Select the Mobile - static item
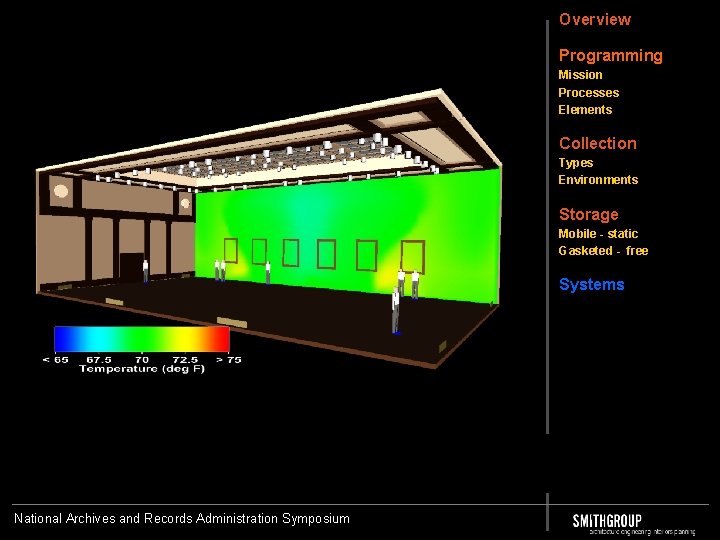The width and height of the screenshot is (720, 540). (598, 234)
